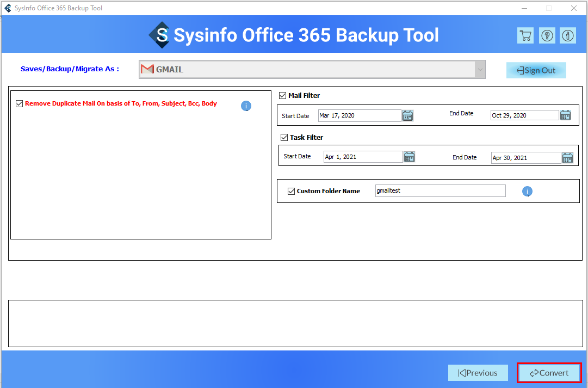
Task: Open Task Filter end date calendar
Action: [567, 158]
